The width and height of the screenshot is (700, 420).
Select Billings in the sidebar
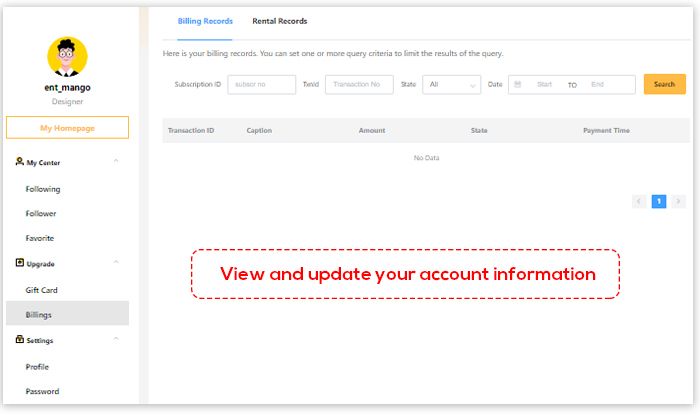point(67,313)
